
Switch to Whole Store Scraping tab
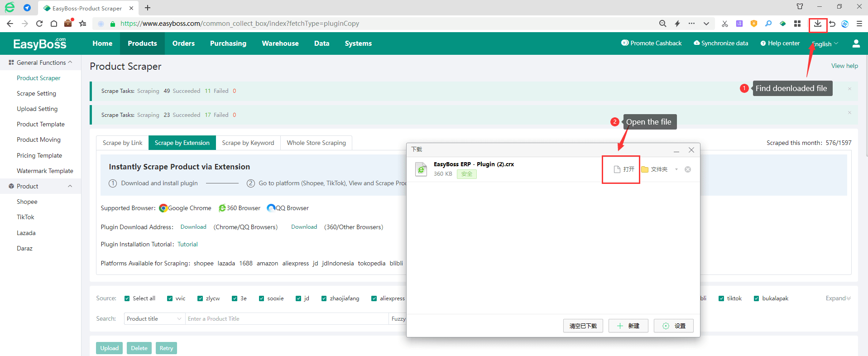coord(317,143)
